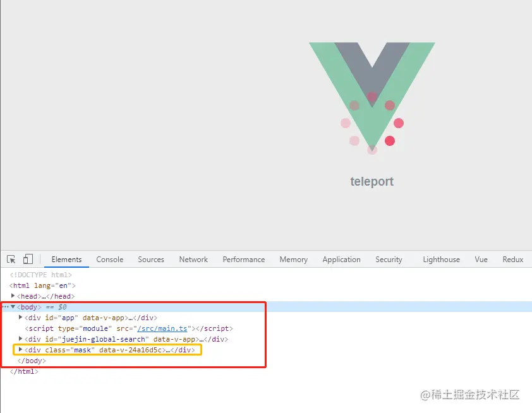Expand the juejin-global-search div node
532x413 pixels.
click(x=20, y=338)
